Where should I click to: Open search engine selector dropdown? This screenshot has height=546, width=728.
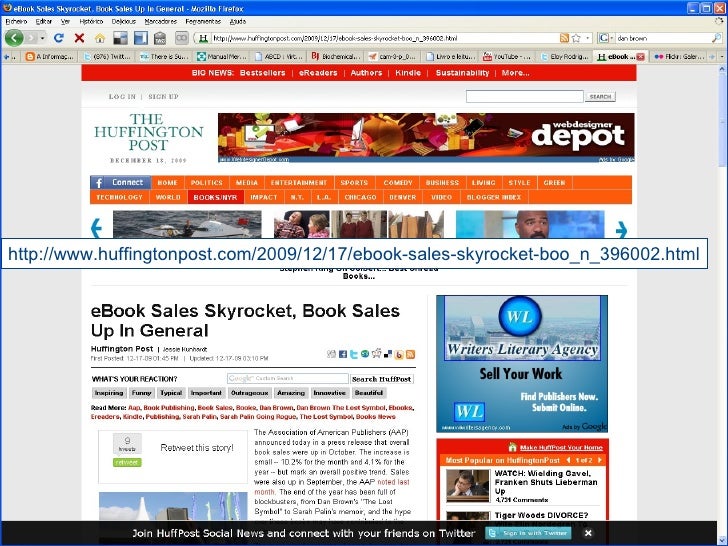611,38
